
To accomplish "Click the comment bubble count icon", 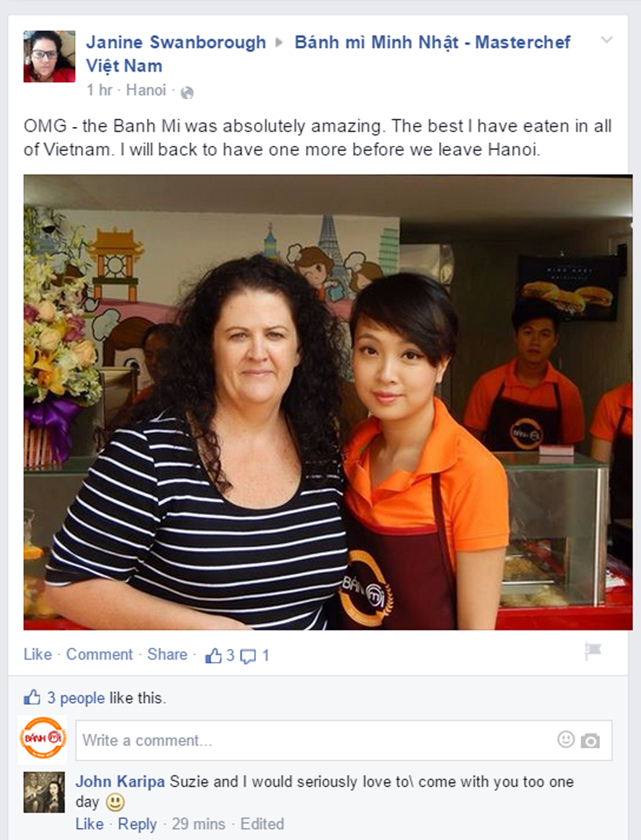I will [247, 656].
